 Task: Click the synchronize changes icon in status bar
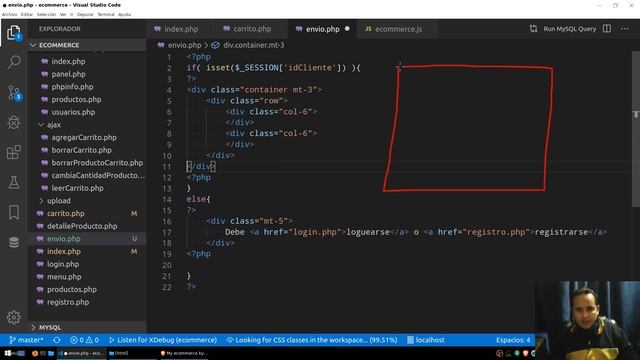point(57,340)
